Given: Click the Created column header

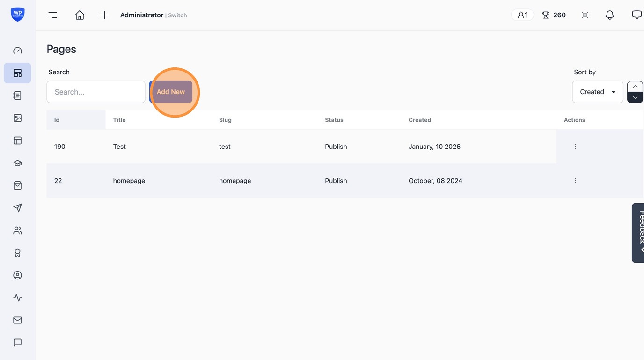Looking at the screenshot, I should 420,120.
